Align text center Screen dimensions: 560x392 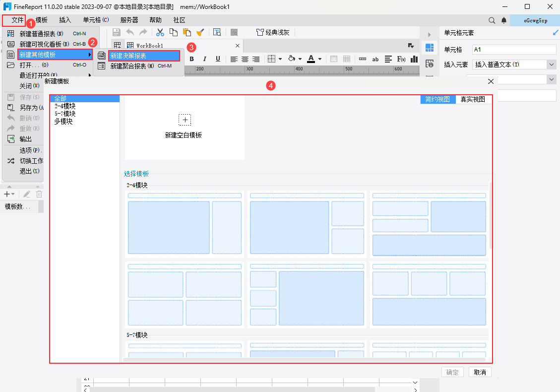245,59
